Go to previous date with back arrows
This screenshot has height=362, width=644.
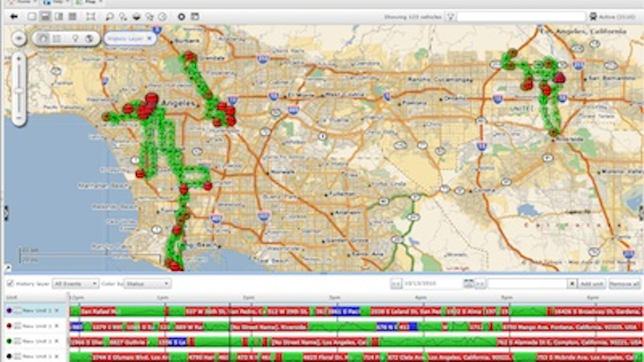(396, 283)
